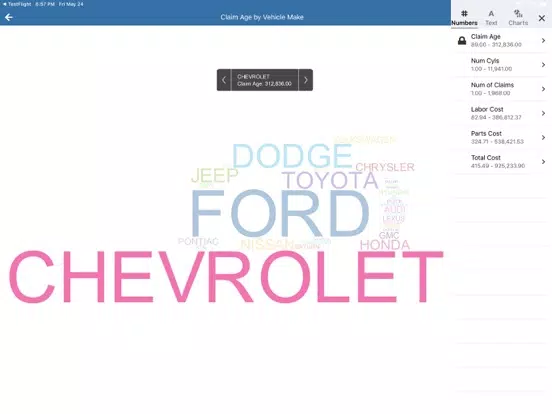Open the Text tab

click(491, 18)
